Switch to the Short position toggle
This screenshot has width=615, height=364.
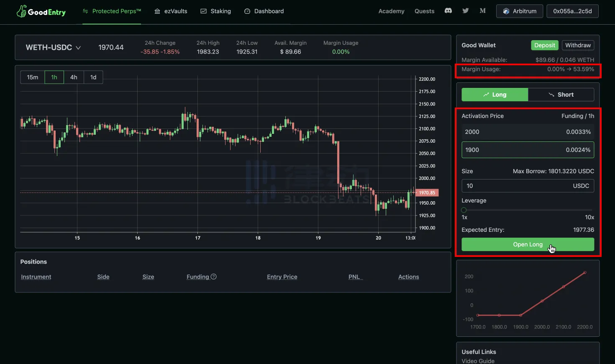pyautogui.click(x=561, y=95)
